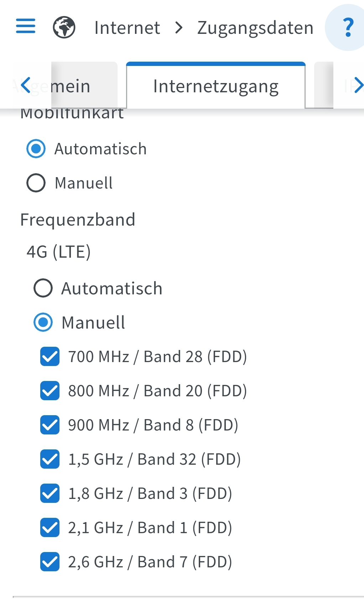Toggle the 1,8 GHz / Band 3 checkbox
The image size is (364, 603).
[50, 493]
